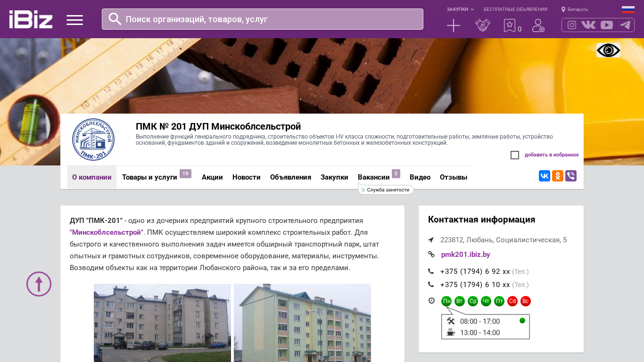The width and height of the screenshot is (644, 362).
Task: Share the page on Odnoklassniki
Action: click(558, 176)
